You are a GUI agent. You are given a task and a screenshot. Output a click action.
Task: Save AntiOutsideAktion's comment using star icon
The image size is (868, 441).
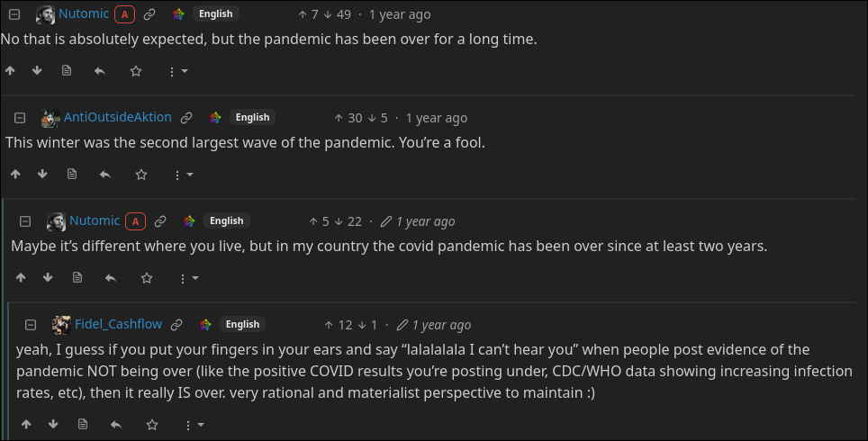141,175
